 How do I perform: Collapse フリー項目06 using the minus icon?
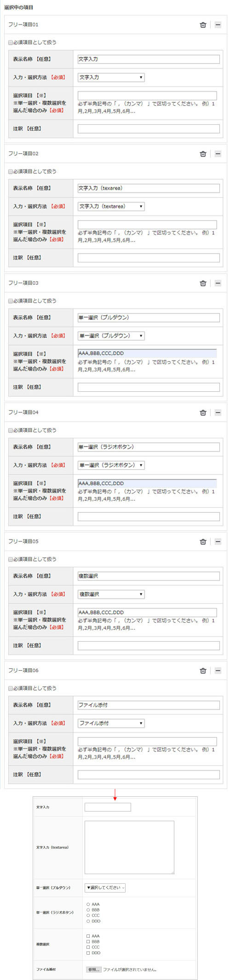coord(218,671)
